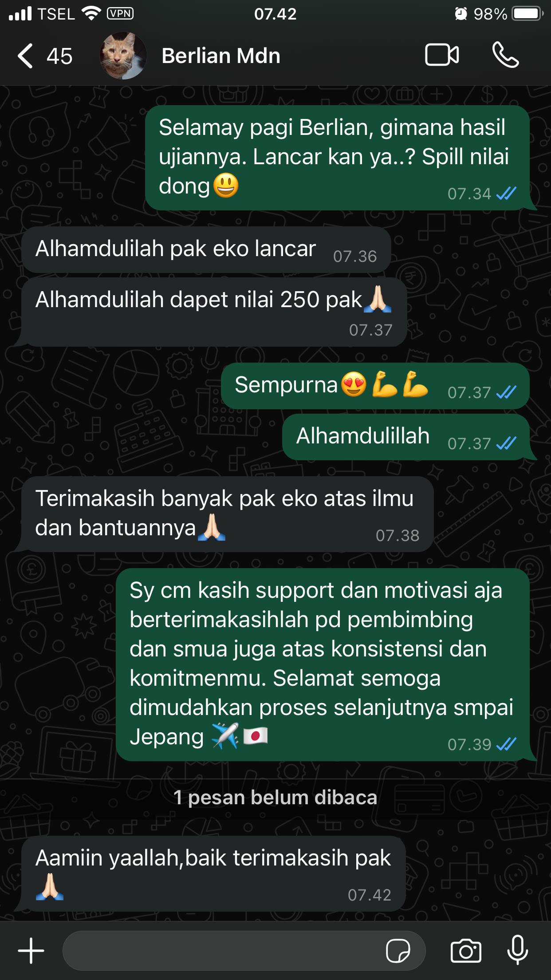Tap the 'Aamiin yaallah, baik terimakasih pak' message
The width and height of the screenshot is (551, 980).
coord(213,873)
